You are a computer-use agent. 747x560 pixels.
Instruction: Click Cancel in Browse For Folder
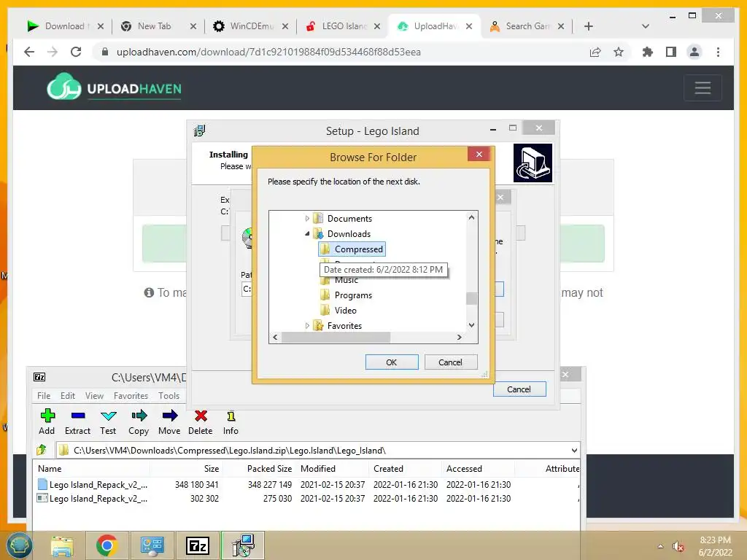[x=450, y=362]
